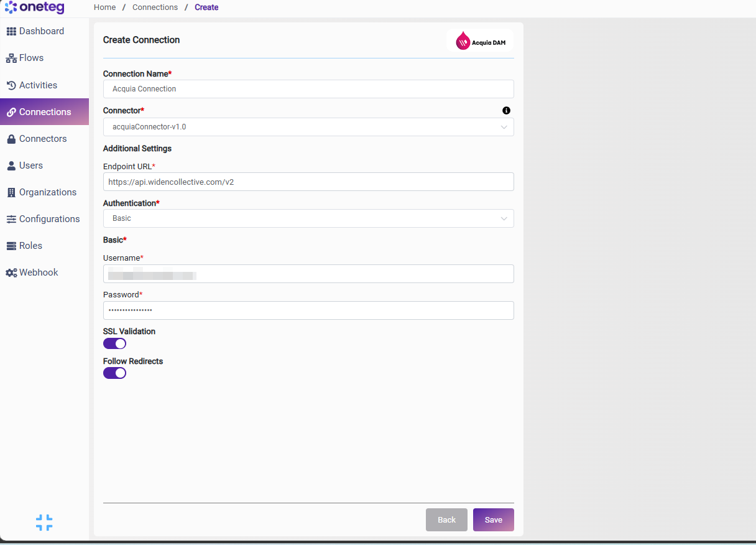Toggle the SSL Validation switch
756x545 pixels.
pyautogui.click(x=114, y=343)
